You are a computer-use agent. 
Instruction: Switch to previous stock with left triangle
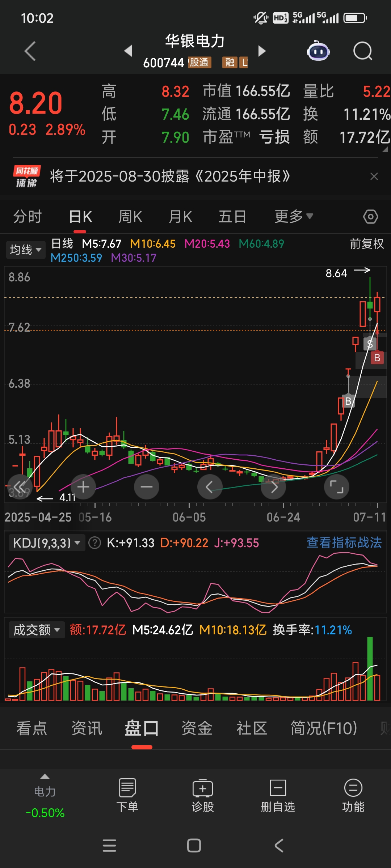128,51
